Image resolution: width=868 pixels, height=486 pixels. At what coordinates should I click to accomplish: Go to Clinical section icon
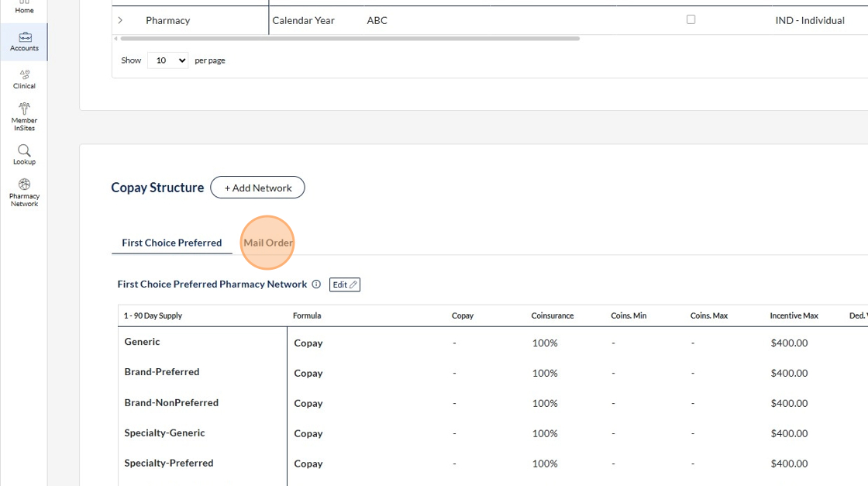[x=24, y=75]
